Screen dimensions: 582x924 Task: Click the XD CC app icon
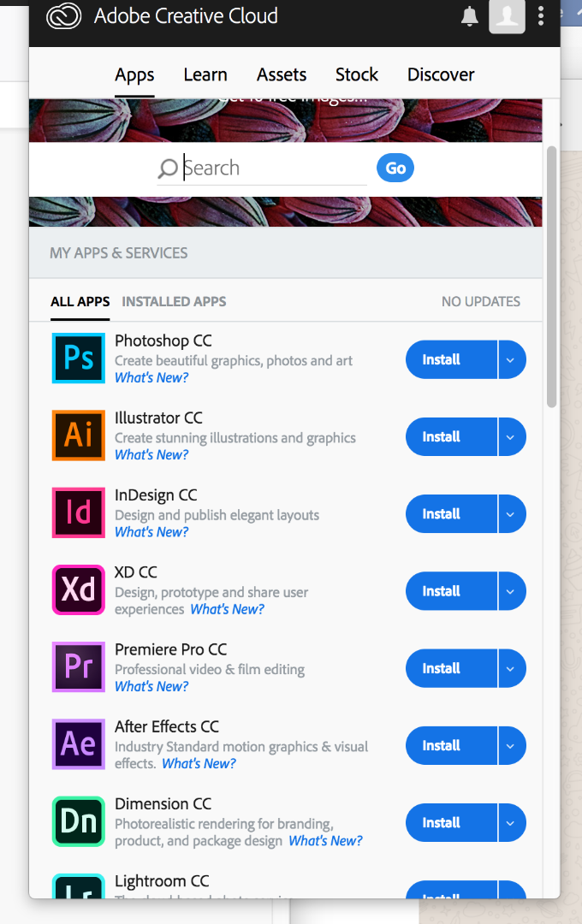pos(78,590)
